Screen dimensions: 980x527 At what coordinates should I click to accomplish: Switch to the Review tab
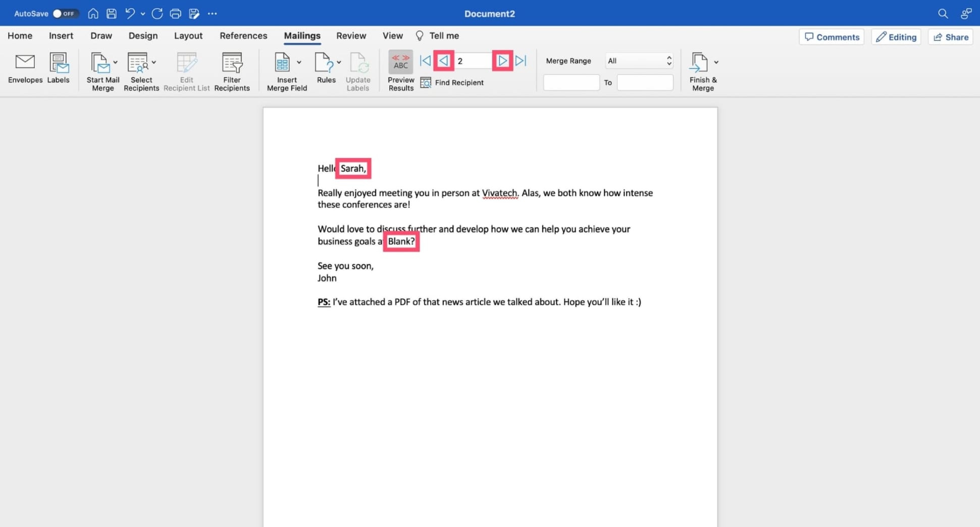click(351, 35)
